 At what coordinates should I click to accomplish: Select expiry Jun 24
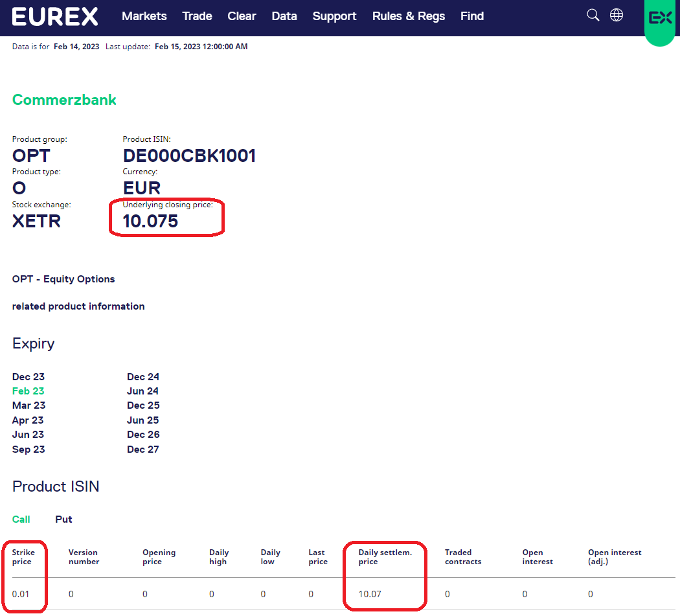[x=142, y=391]
